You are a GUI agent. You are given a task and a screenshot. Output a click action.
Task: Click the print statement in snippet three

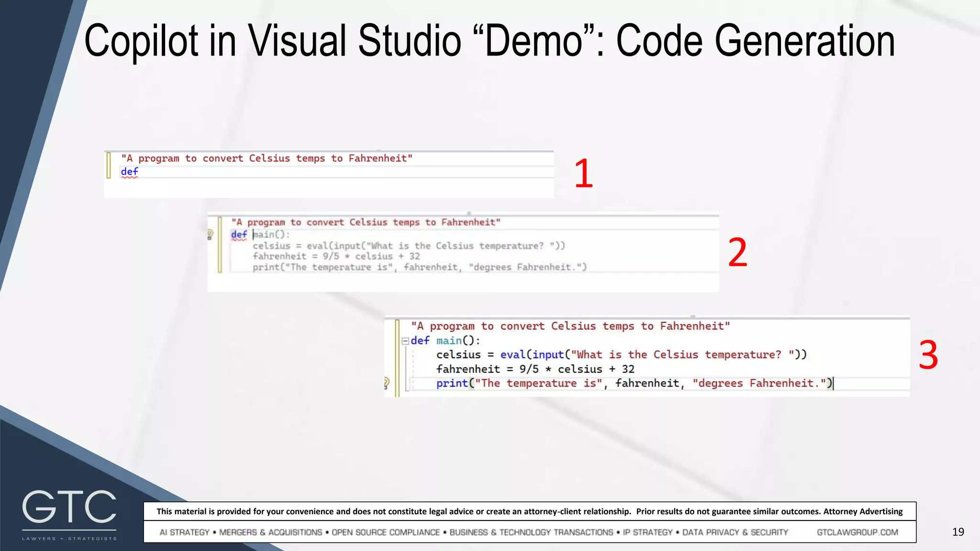635,383
